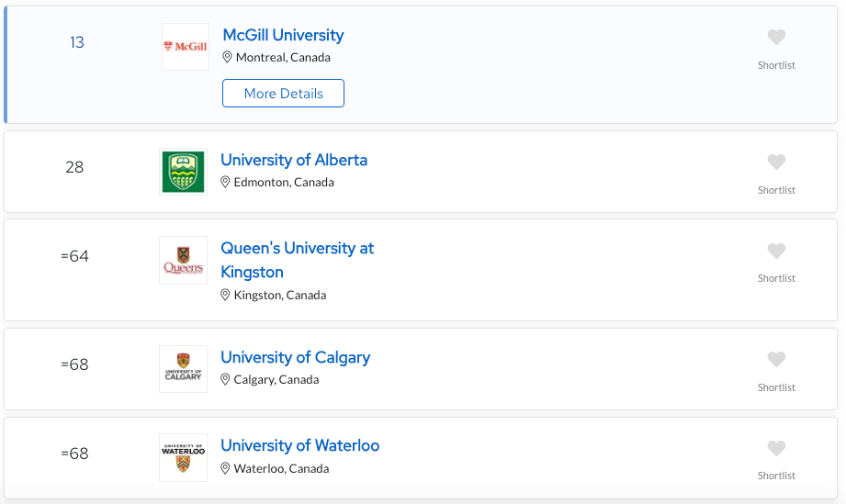846x504 pixels.
Task: Toggle shortlist heart for University of Alberta
Action: [x=776, y=162]
